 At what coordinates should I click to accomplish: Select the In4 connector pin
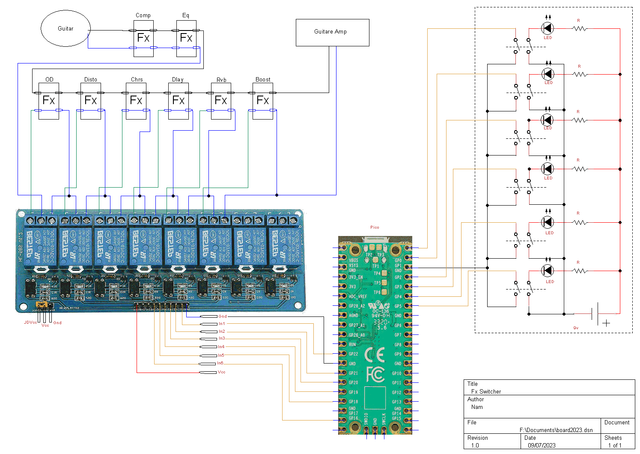209,347
